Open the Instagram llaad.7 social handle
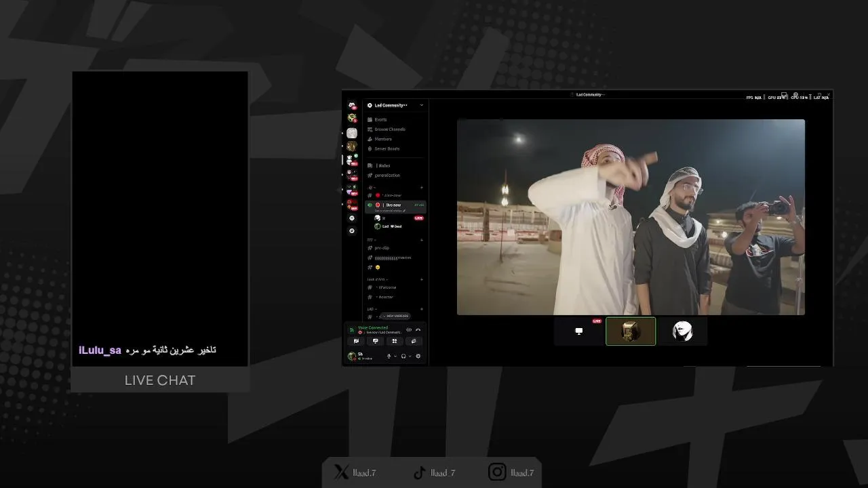Viewport: 868px width, 488px height. tap(511, 472)
